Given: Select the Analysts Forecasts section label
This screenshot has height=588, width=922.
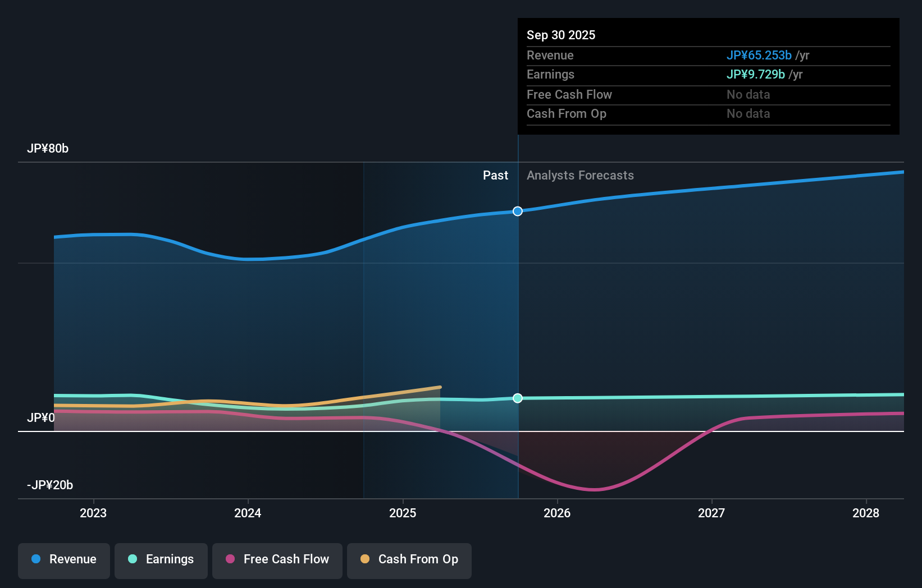Looking at the screenshot, I should pyautogui.click(x=581, y=175).
